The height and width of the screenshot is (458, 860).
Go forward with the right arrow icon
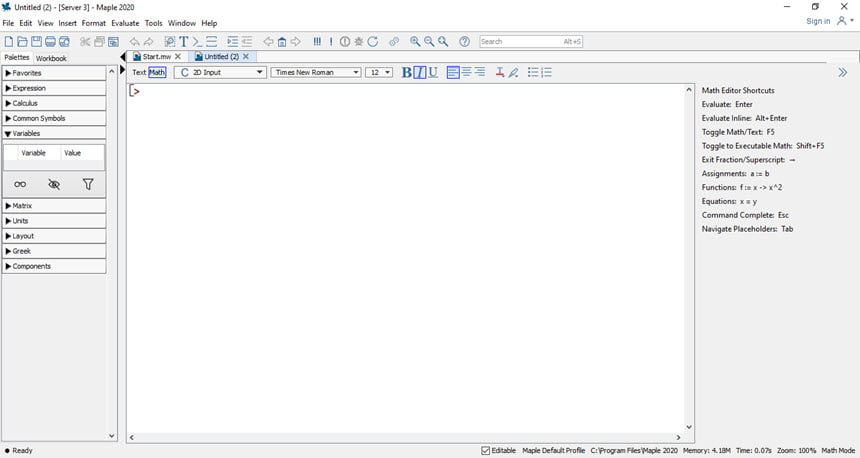[296, 42]
